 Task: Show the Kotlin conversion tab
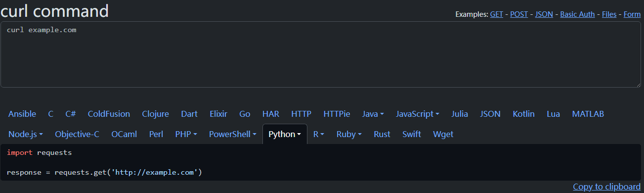coord(523,114)
